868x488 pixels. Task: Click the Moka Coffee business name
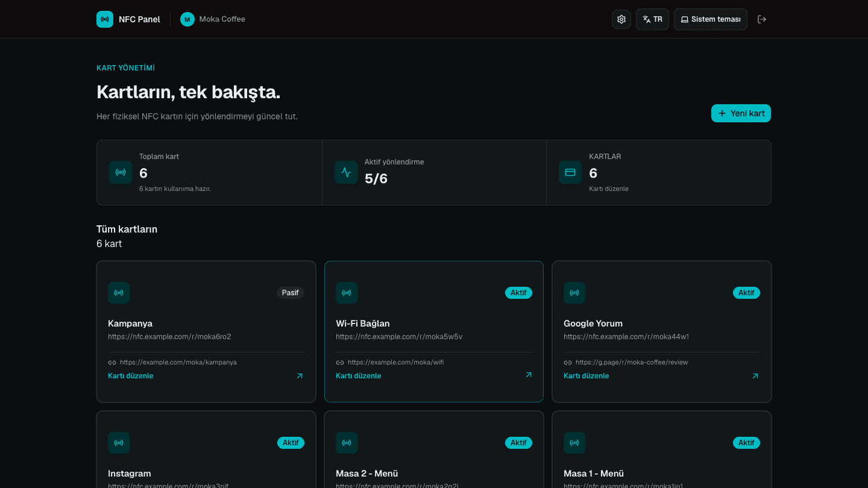(x=222, y=19)
